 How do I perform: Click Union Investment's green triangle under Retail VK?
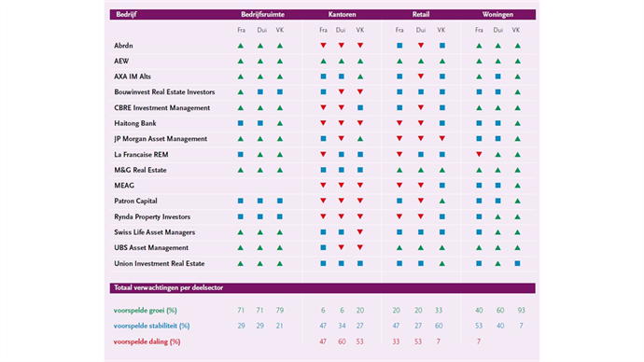tap(441, 263)
